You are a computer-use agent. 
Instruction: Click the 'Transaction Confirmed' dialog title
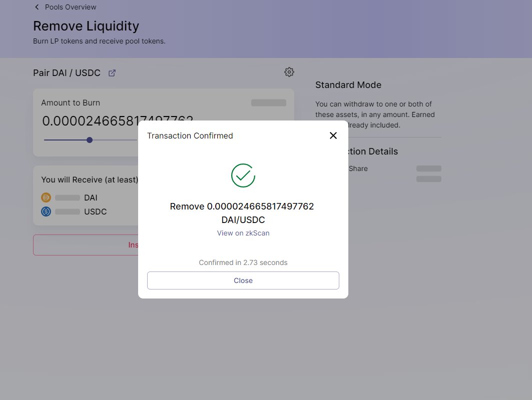(x=190, y=135)
